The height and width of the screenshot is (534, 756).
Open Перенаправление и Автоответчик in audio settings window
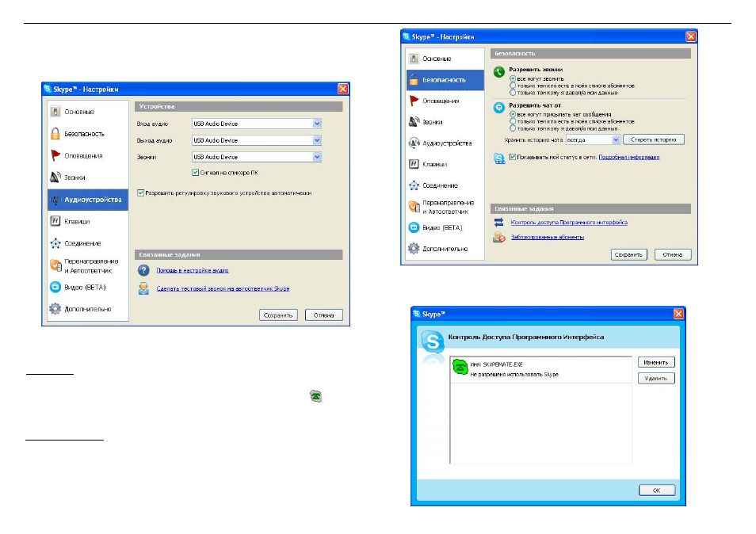click(88, 265)
